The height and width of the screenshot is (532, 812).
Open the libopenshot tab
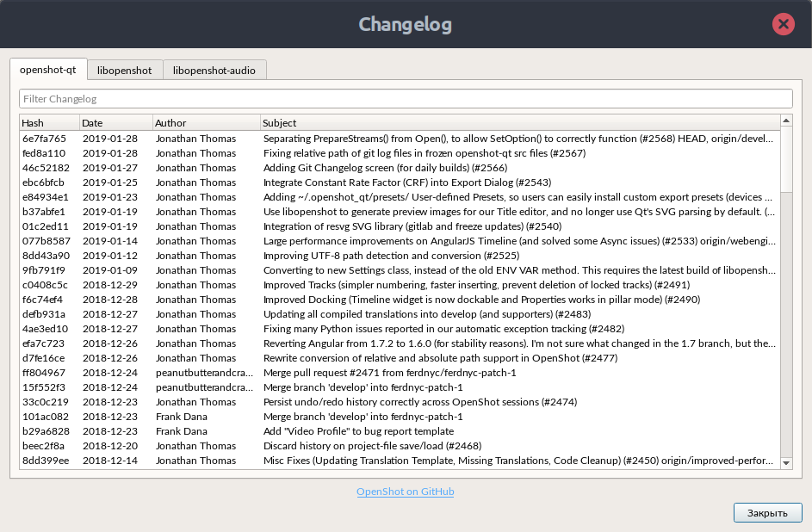coord(125,71)
